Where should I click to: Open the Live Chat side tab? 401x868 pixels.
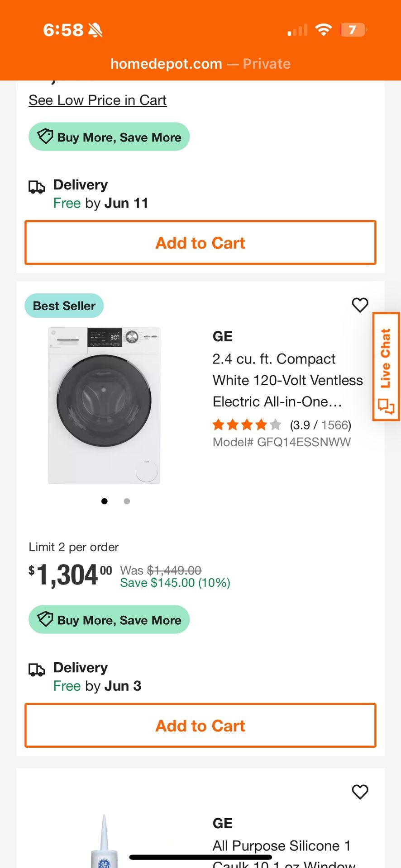pos(386,367)
